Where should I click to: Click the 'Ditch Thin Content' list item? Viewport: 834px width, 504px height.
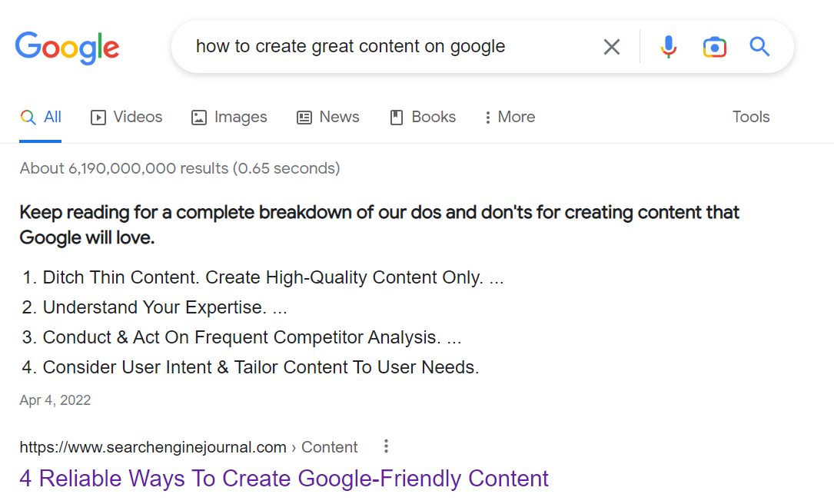(263, 277)
